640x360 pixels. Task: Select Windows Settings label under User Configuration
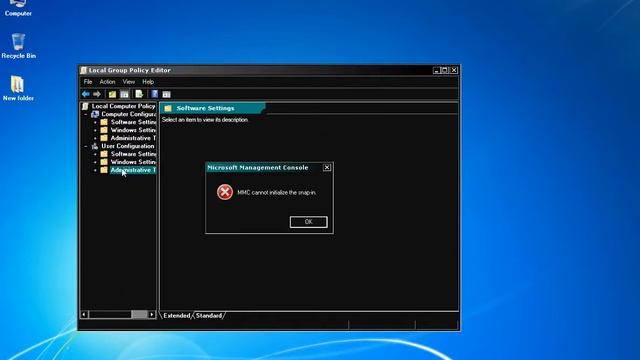[x=133, y=162]
